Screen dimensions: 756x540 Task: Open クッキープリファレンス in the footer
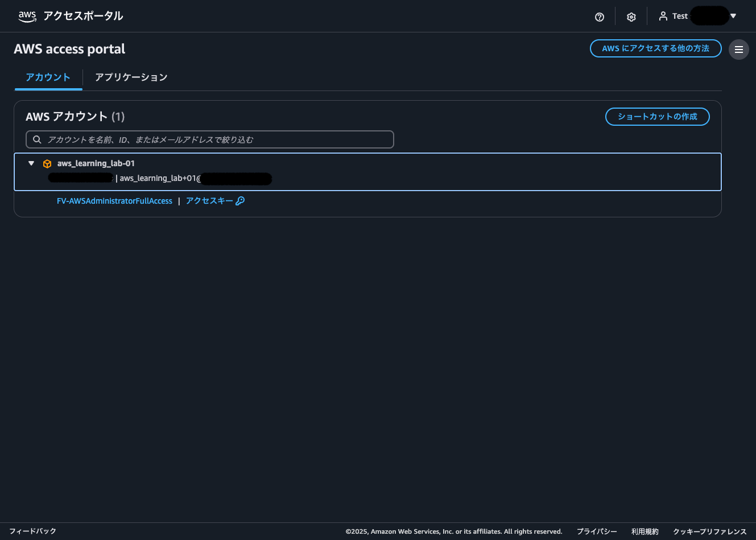709,531
